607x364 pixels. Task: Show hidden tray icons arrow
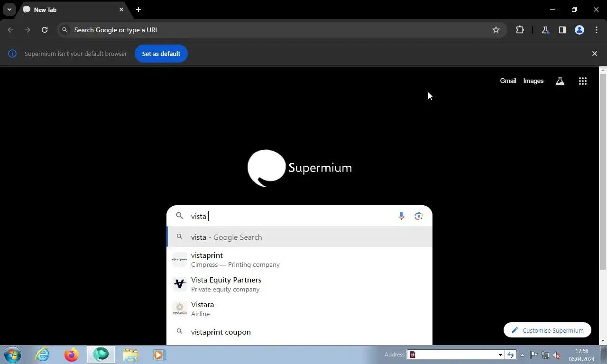point(523,355)
